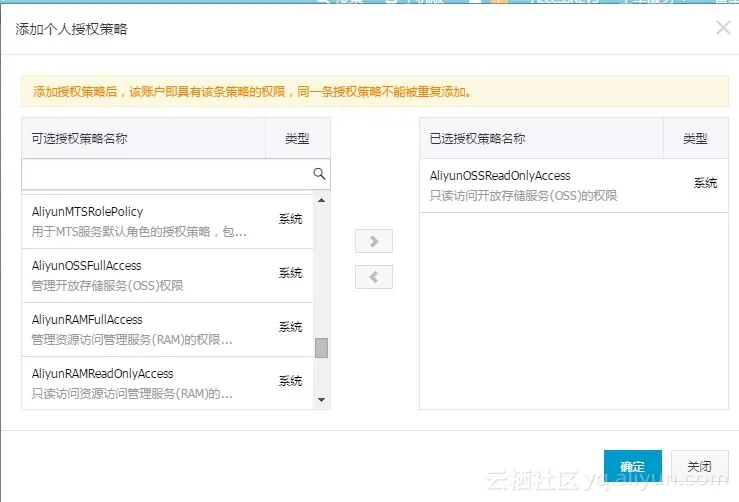This screenshot has height=502, width=739.
Task: Move the selected policy right with the arrow button
Action: tap(374, 241)
